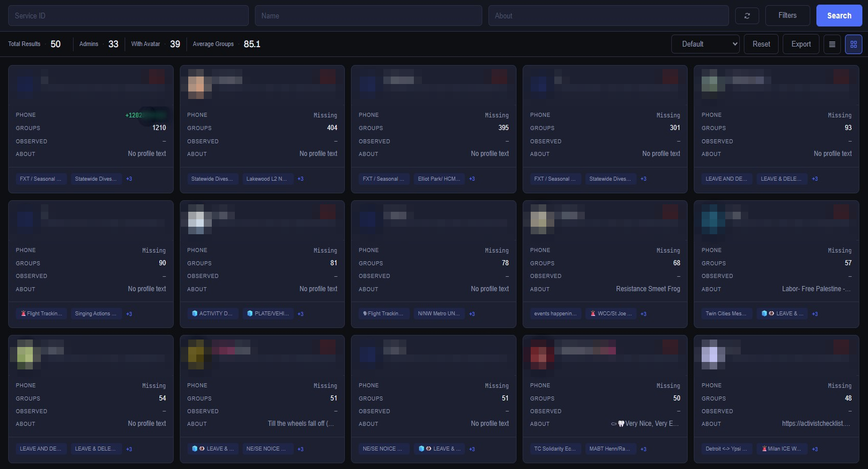Open avatar on the Resistance Smeet Frog card
The height and width of the screenshot is (469, 868).
(539, 219)
